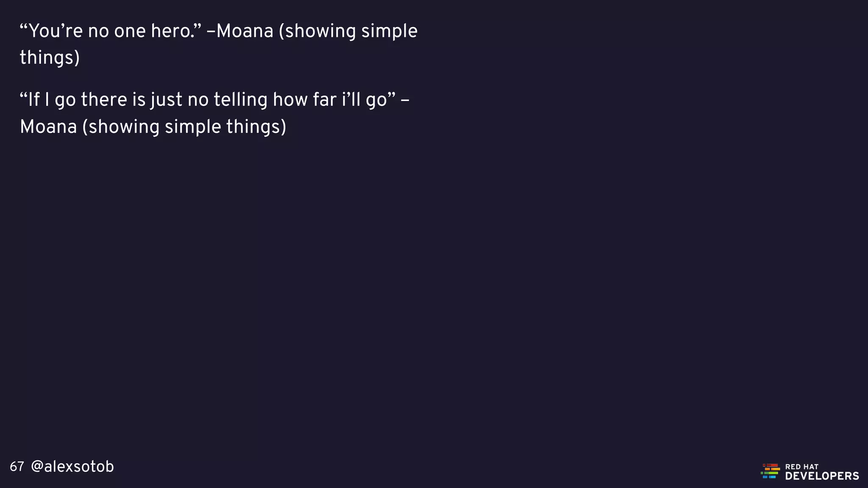
Task: Select the @alexsotob Twitter handle
Action: [72, 467]
